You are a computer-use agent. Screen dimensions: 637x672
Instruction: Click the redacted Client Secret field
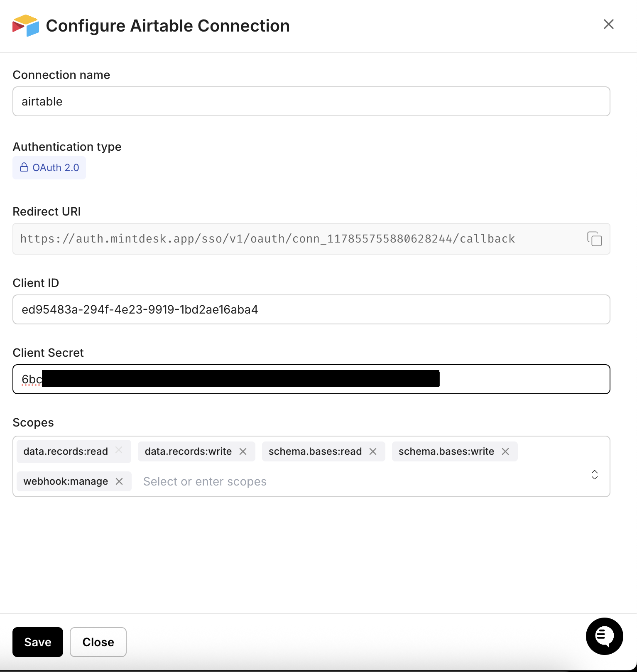[x=311, y=379]
